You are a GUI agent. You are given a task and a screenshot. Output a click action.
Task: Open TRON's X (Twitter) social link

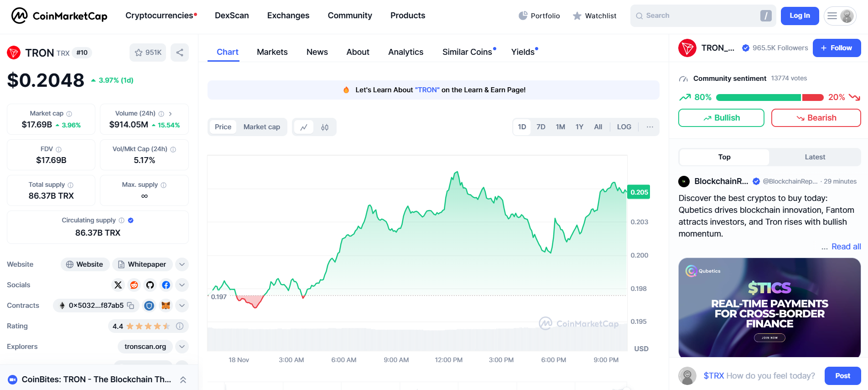tap(118, 285)
